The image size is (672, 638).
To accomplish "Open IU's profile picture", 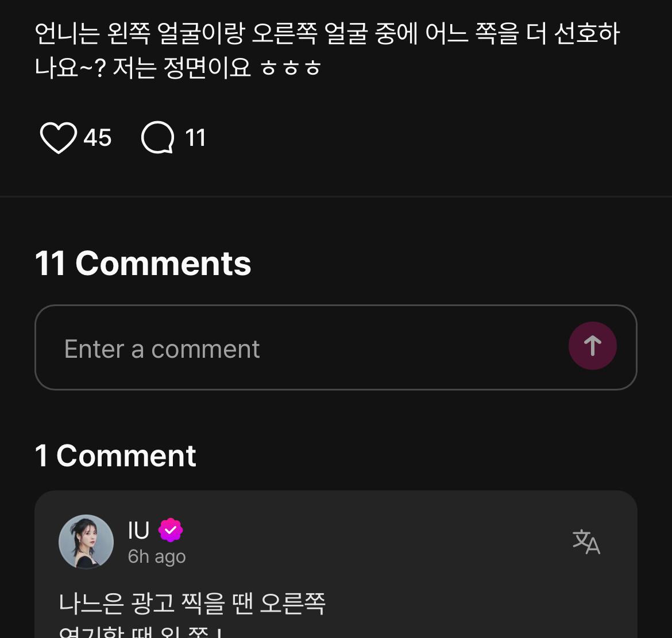I will pos(86,542).
